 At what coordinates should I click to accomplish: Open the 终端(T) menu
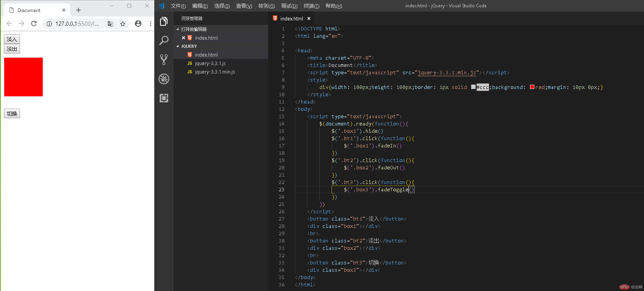(x=312, y=6)
